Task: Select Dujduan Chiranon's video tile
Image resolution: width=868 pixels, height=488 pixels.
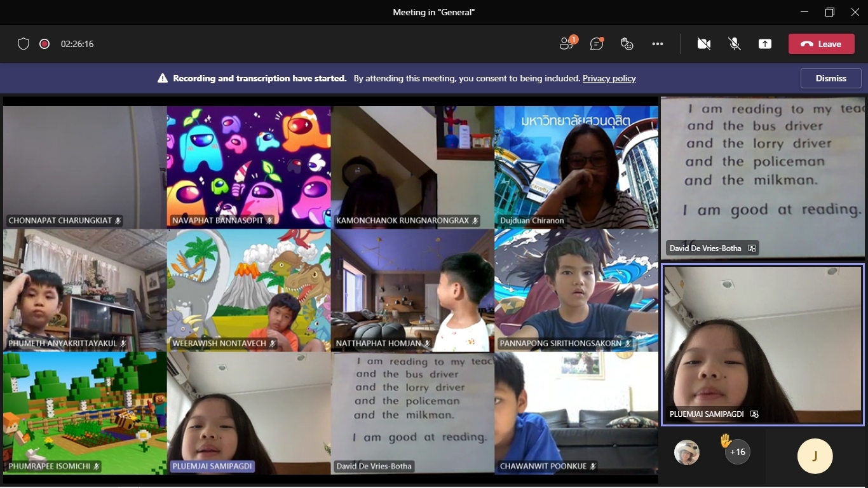Action: [576, 166]
